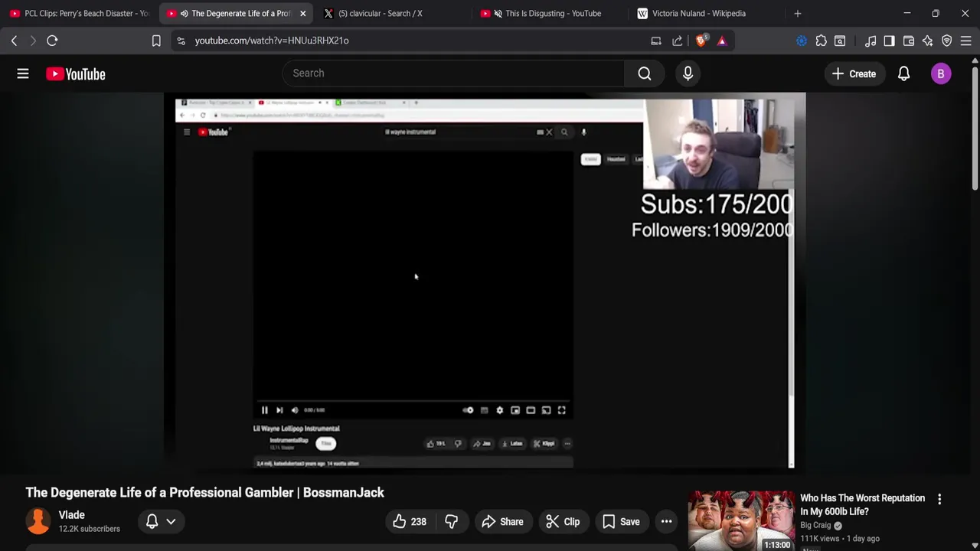The height and width of the screenshot is (551, 980).
Task: Switch to This Is Disgusting YouTube tab
Action: [548, 13]
